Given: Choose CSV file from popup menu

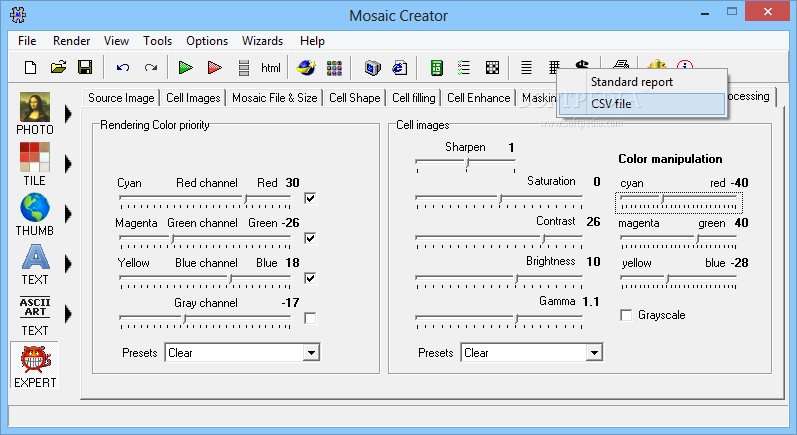Looking at the screenshot, I should click(x=642, y=104).
